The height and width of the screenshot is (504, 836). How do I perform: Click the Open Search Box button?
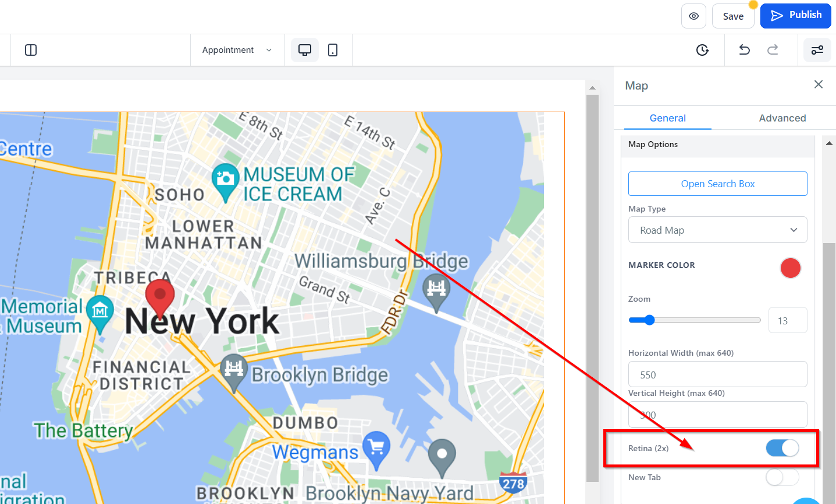[718, 184]
